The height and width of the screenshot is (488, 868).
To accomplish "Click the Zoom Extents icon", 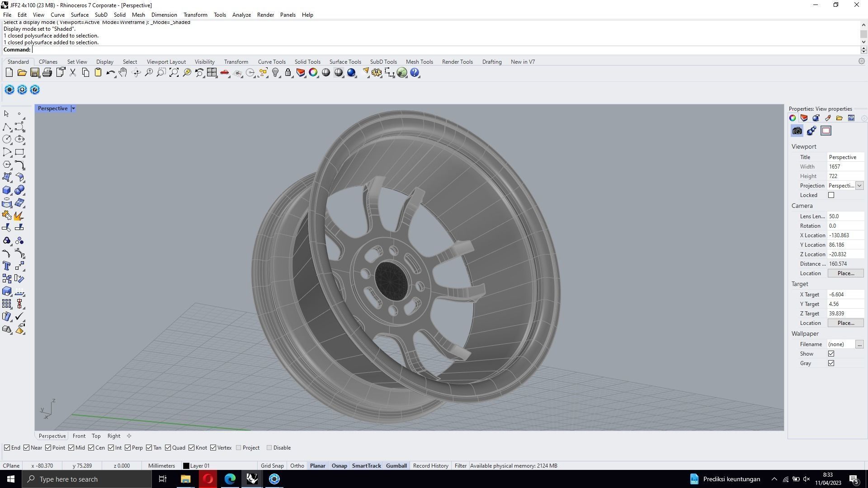I will coord(174,73).
